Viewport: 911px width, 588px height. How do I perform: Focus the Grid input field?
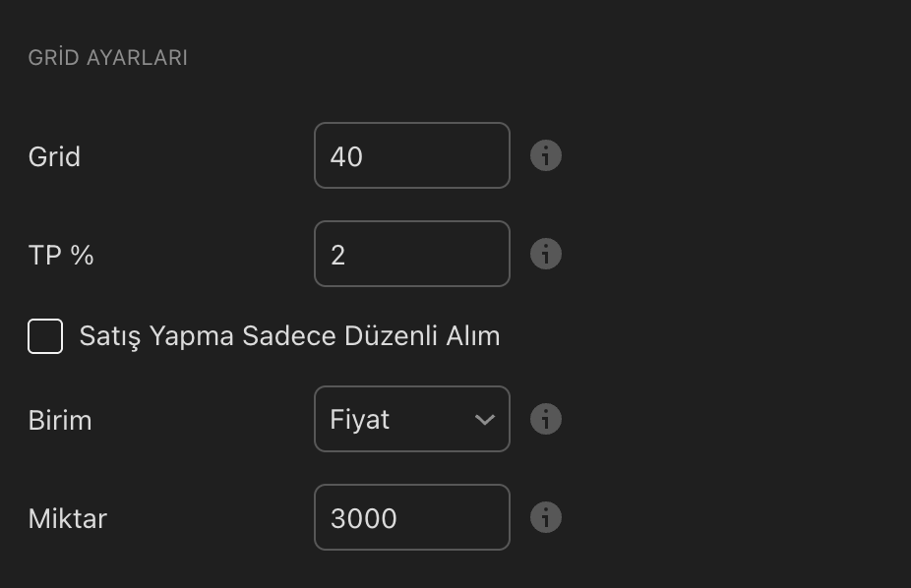411,155
